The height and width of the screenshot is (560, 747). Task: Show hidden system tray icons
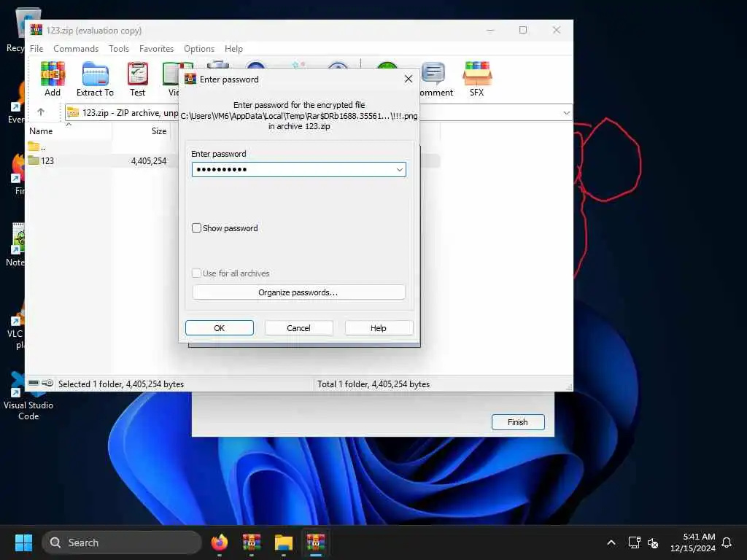point(611,542)
